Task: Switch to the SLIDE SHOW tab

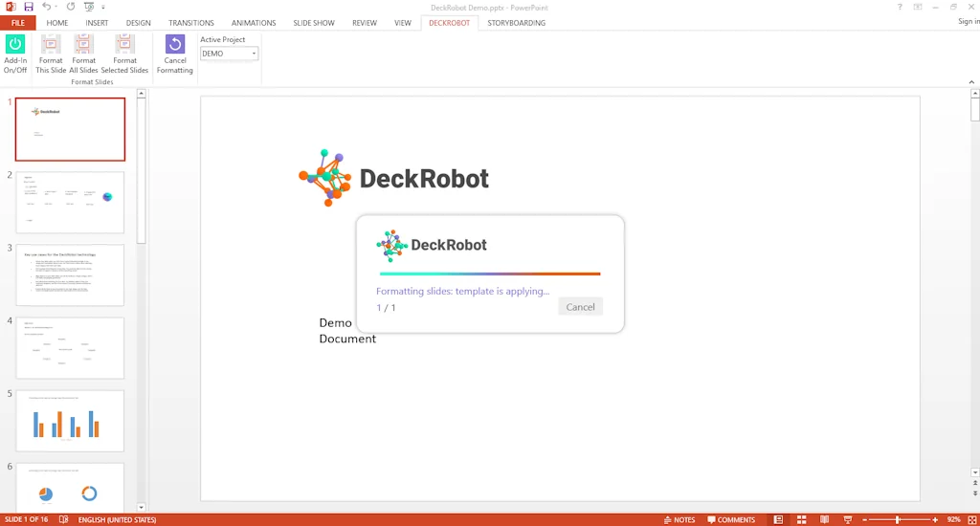Action: (x=314, y=23)
